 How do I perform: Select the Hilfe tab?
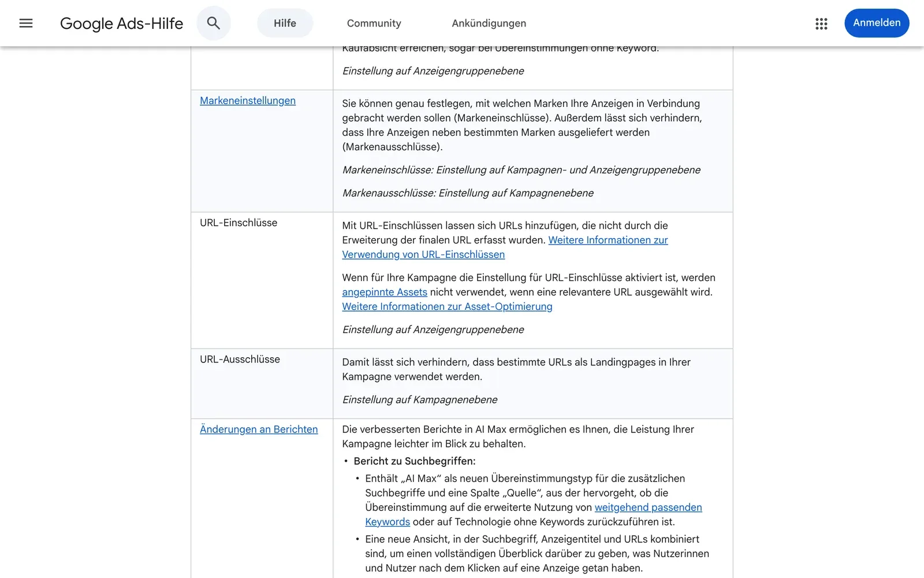pos(285,23)
